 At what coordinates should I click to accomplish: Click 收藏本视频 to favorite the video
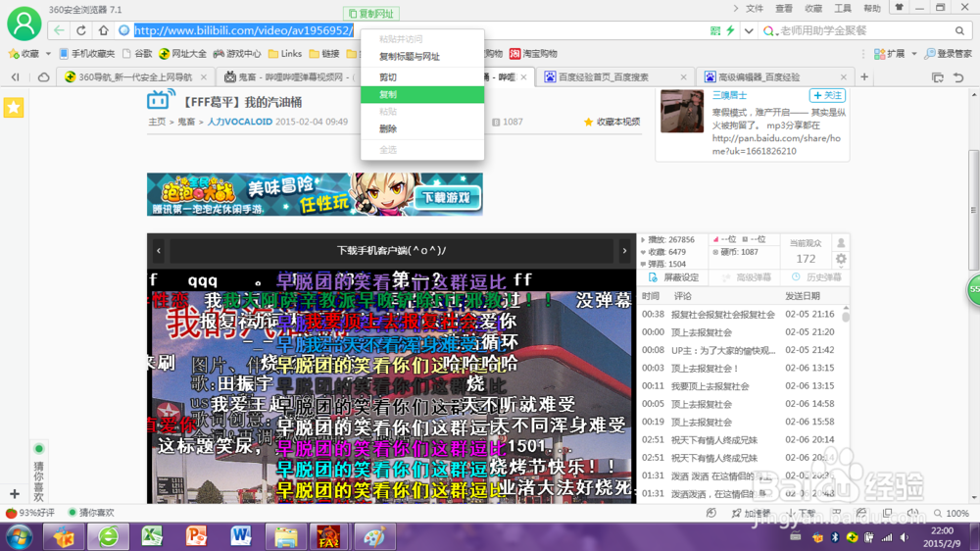(612, 122)
